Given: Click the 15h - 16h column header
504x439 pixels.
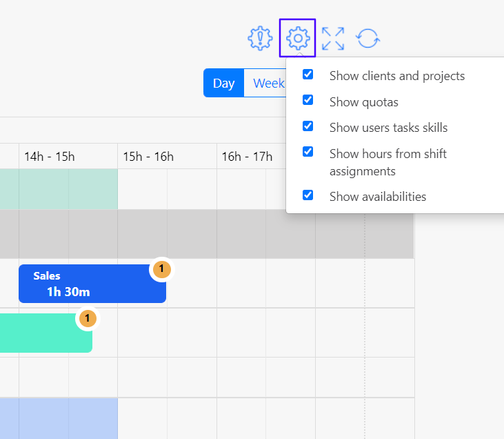Looking at the screenshot, I should point(148,157).
